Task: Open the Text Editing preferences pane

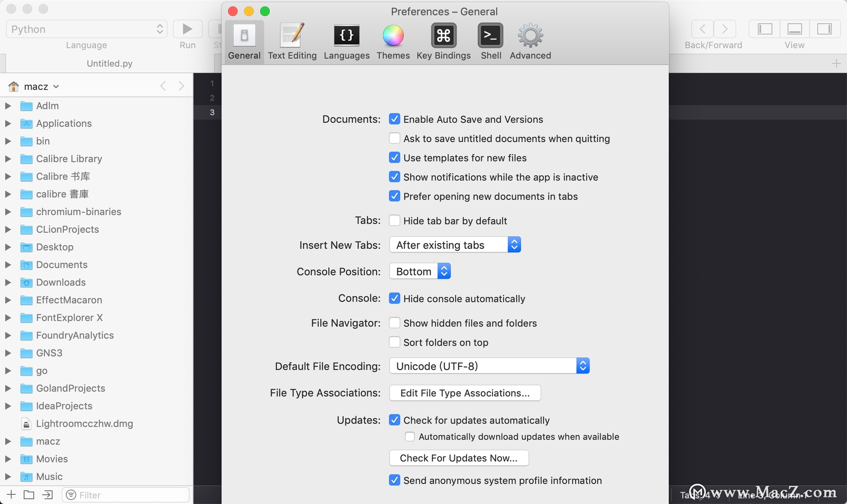Action: coord(292,42)
